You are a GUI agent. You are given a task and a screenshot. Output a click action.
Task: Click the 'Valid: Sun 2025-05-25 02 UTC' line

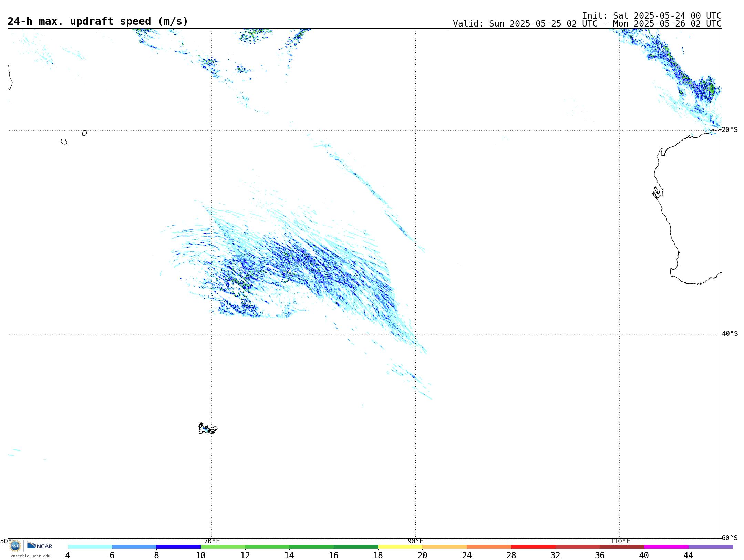(x=587, y=24)
